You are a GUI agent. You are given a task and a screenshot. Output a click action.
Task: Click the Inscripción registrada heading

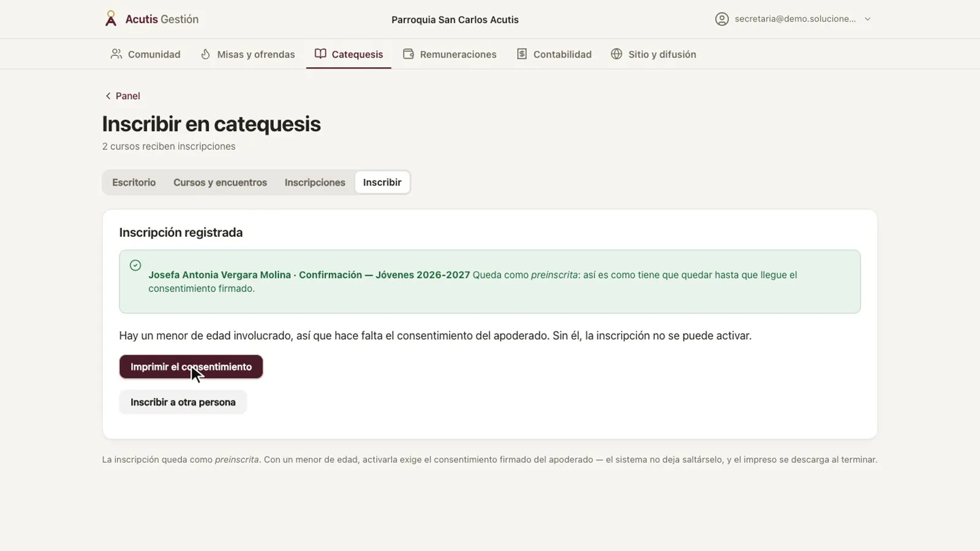point(181,233)
